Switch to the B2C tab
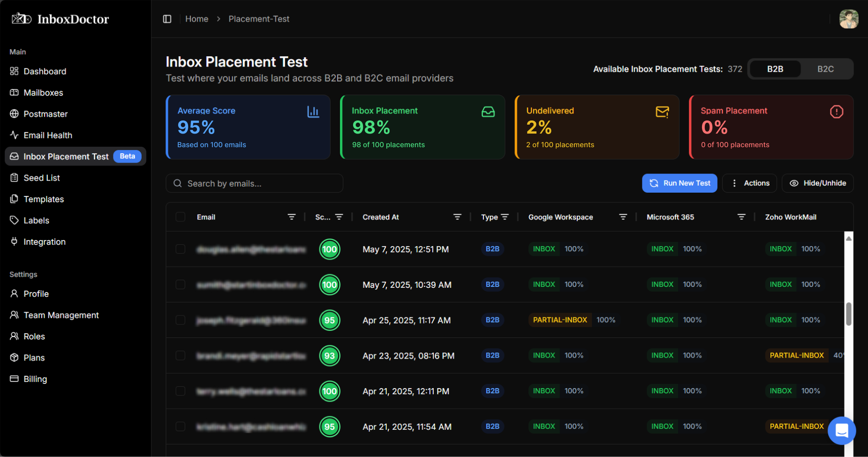This screenshot has width=868, height=457. (825, 69)
